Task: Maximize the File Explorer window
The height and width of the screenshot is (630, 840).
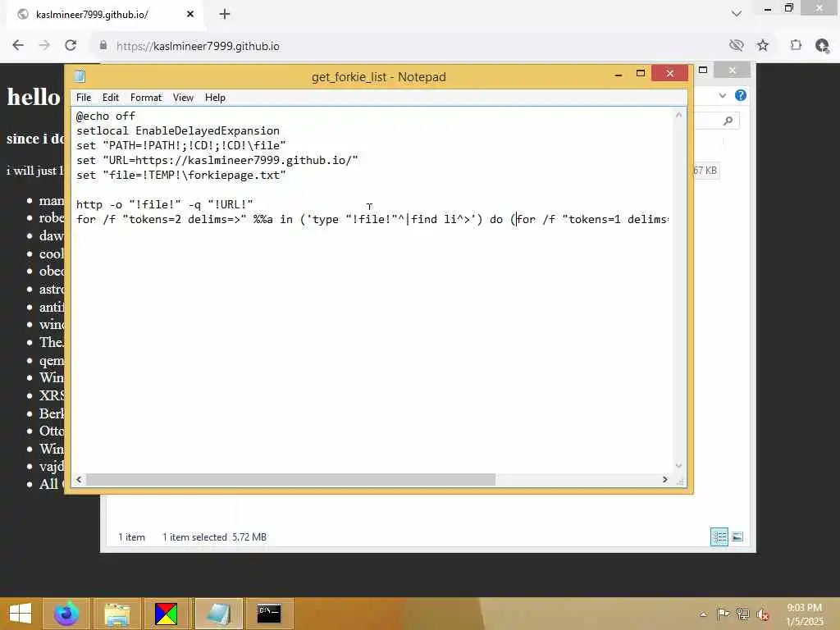Action: pos(703,71)
